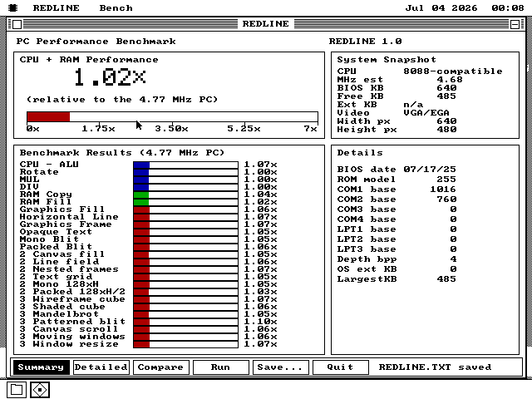Open the REDLINE menu

(x=56, y=7)
